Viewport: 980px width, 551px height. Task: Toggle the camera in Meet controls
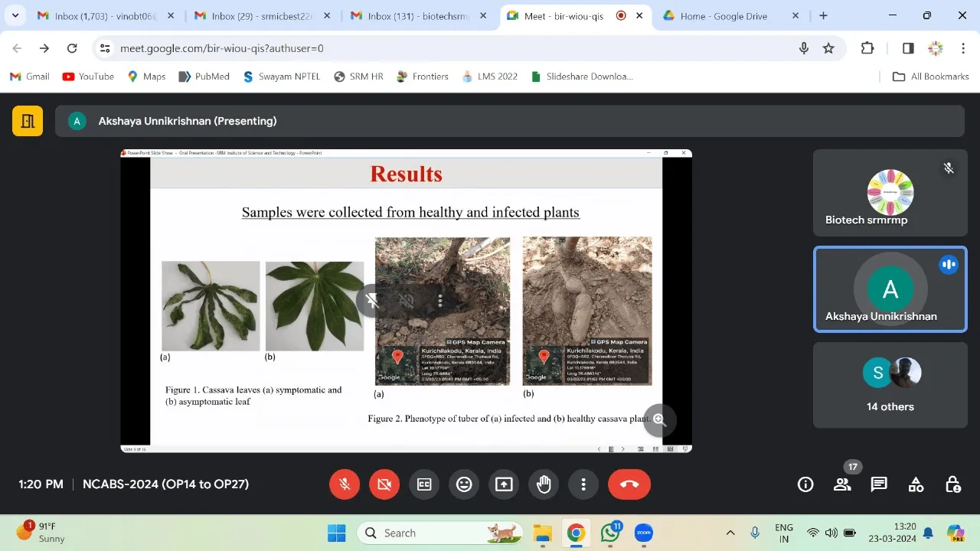384,484
